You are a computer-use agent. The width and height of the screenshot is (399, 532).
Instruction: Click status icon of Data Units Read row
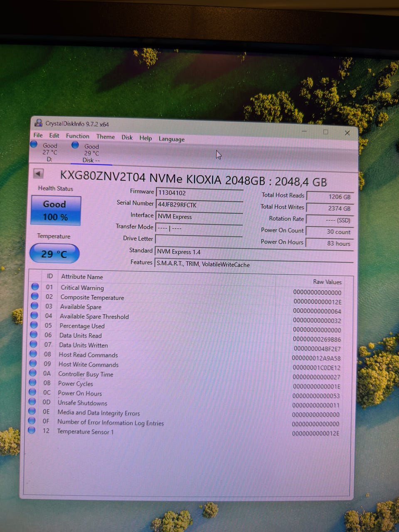point(34,334)
